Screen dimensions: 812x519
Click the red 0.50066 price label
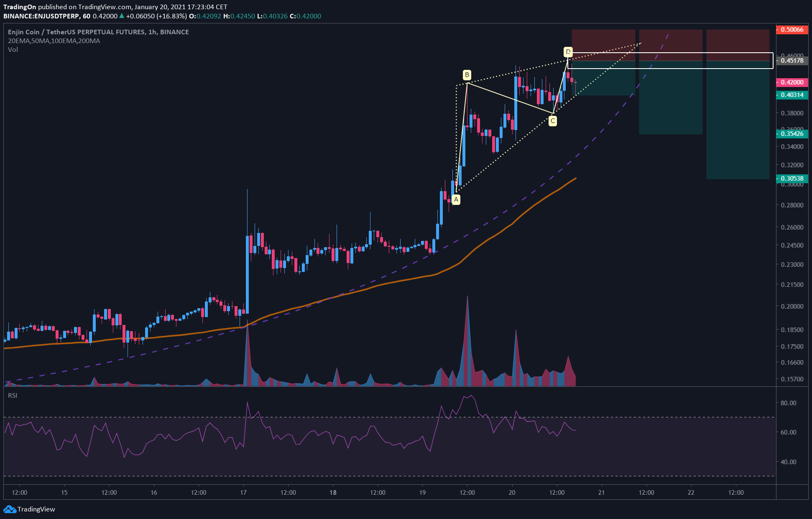[792, 30]
